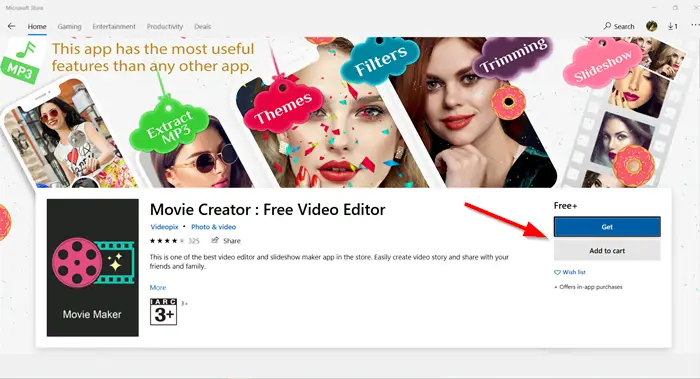700x379 pixels.
Task: Open the three-dot more menu
Action: point(695,25)
